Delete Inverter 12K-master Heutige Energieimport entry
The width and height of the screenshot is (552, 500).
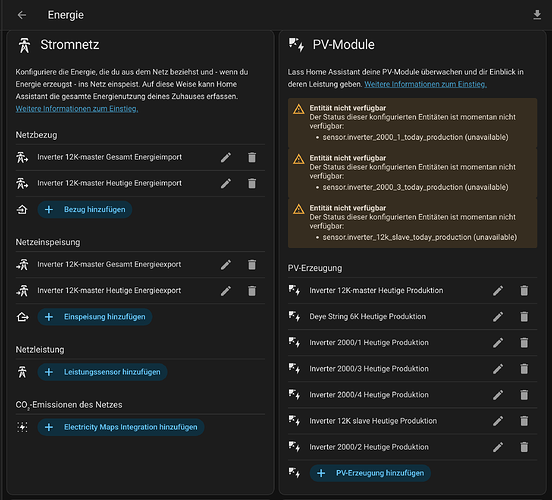coord(252,183)
